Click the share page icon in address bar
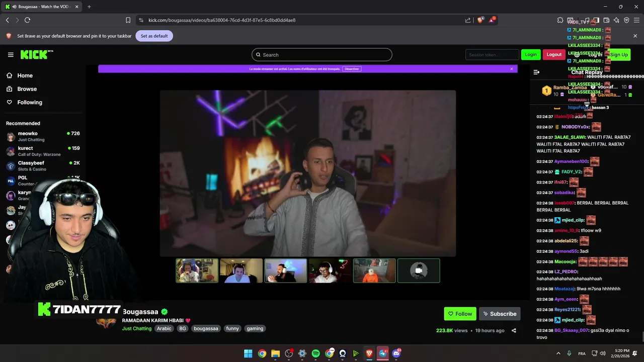The image size is (644, 362). point(468,20)
